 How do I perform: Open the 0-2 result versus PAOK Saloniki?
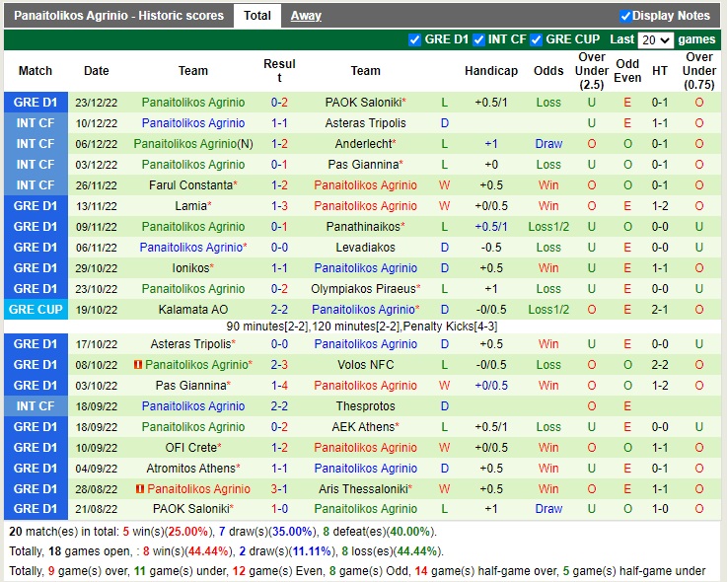(279, 103)
